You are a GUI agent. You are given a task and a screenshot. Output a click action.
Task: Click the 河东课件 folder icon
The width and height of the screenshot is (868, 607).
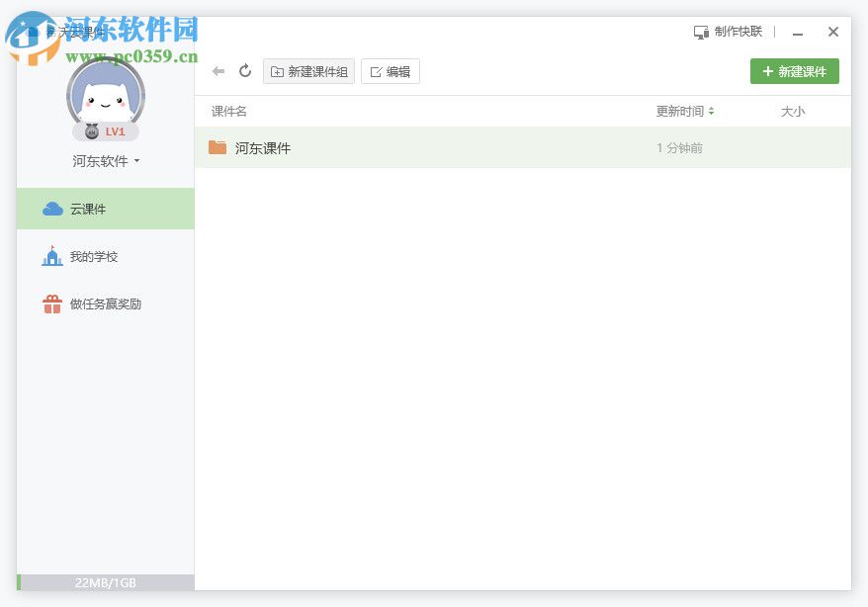point(217,146)
